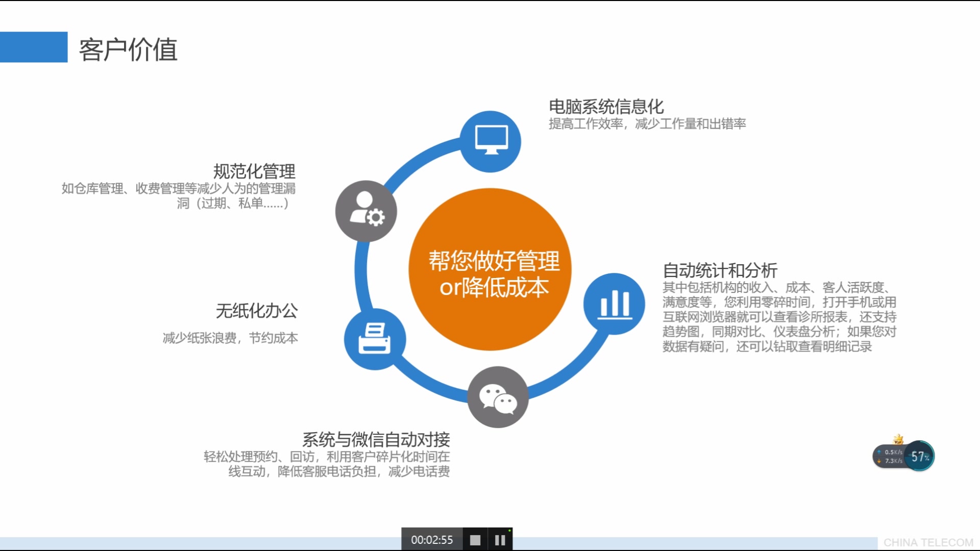Click the heading 规范化管理
The image size is (980, 551).
[254, 171]
